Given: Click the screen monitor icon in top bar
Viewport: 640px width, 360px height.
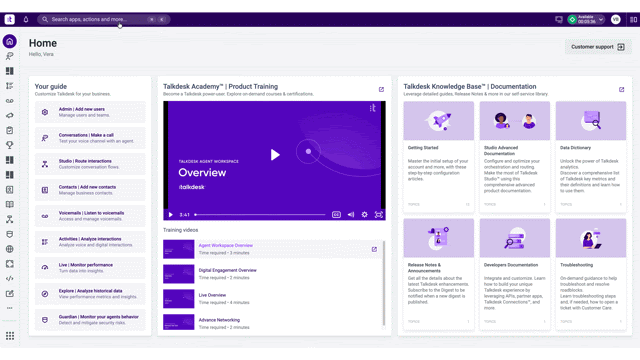Looking at the screenshot, I should click(559, 19).
